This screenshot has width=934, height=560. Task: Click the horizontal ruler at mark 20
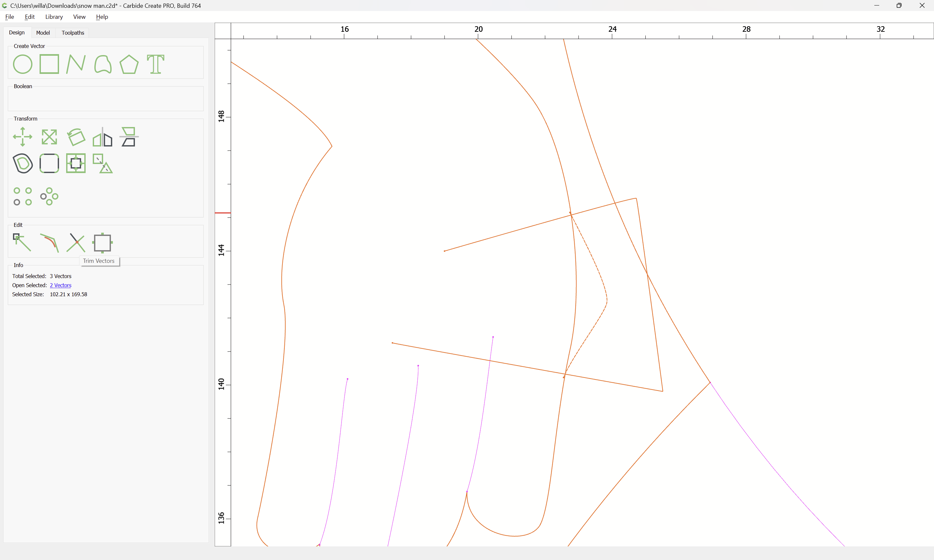(x=478, y=29)
